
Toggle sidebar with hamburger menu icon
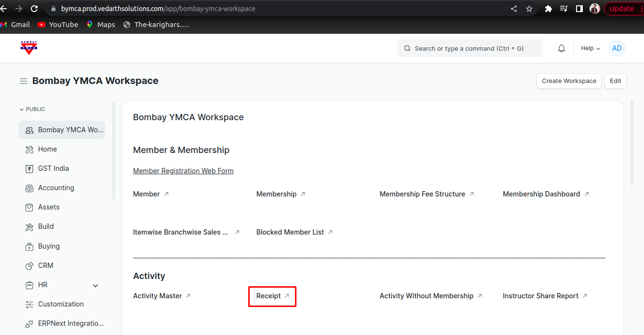coord(23,81)
